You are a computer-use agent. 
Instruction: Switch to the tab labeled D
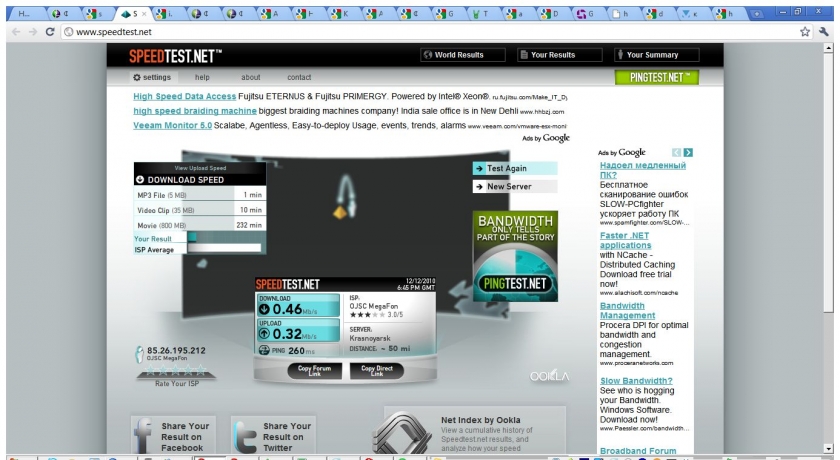pos(551,14)
